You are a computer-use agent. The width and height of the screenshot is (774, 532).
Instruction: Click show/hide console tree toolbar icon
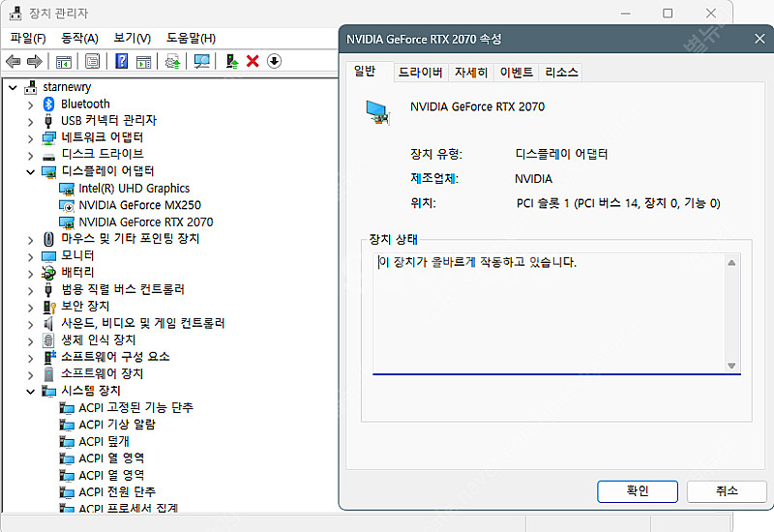(64, 61)
